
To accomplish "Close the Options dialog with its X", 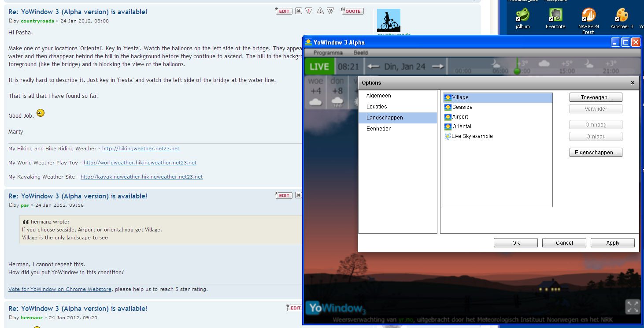I will pos(633,83).
